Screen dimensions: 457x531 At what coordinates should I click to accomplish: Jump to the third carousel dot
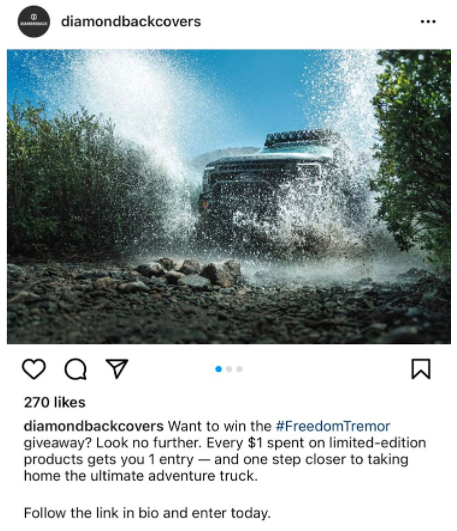click(240, 369)
